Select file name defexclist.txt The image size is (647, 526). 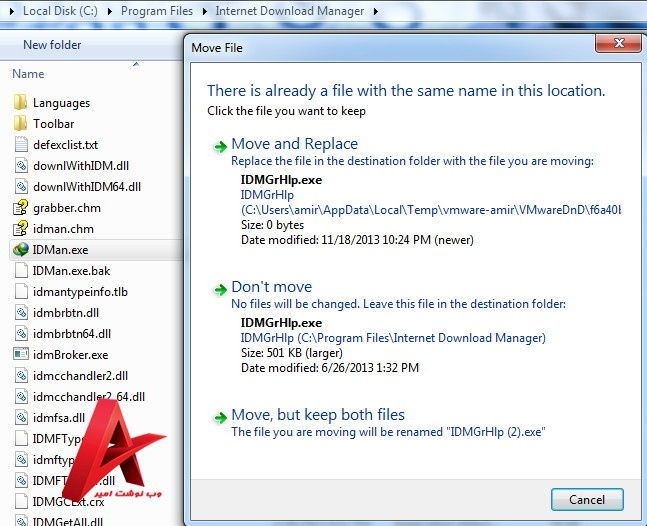tap(66, 145)
